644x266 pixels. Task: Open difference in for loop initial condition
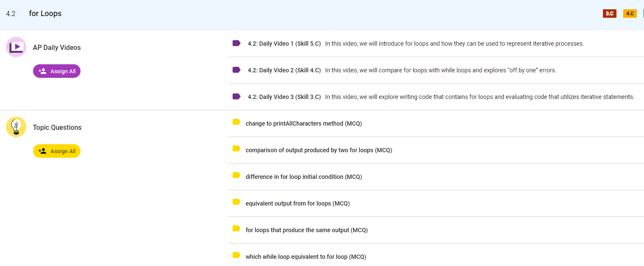[x=303, y=177]
